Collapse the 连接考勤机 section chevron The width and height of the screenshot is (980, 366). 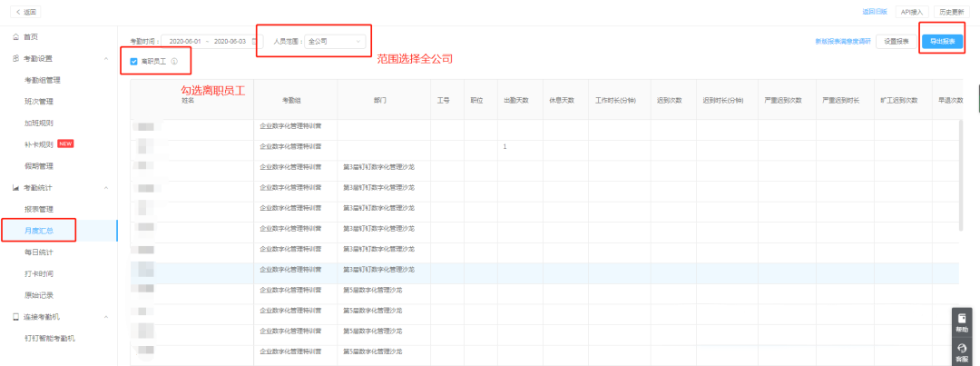[105, 317]
